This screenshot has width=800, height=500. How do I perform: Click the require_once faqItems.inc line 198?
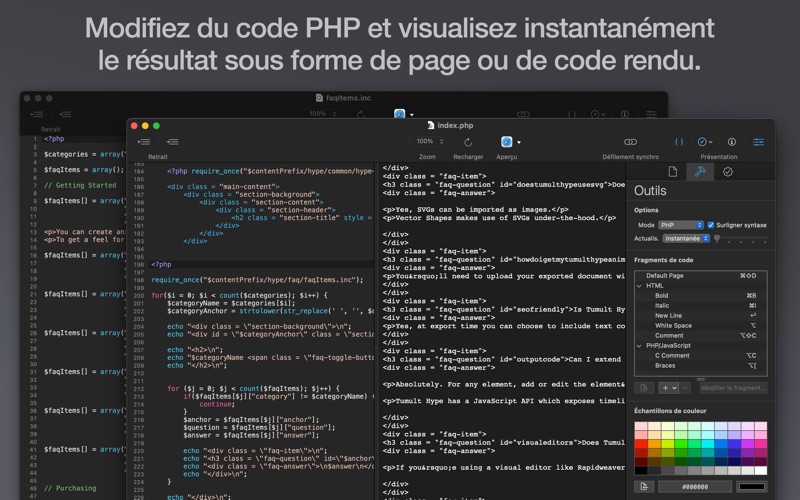click(x=257, y=280)
